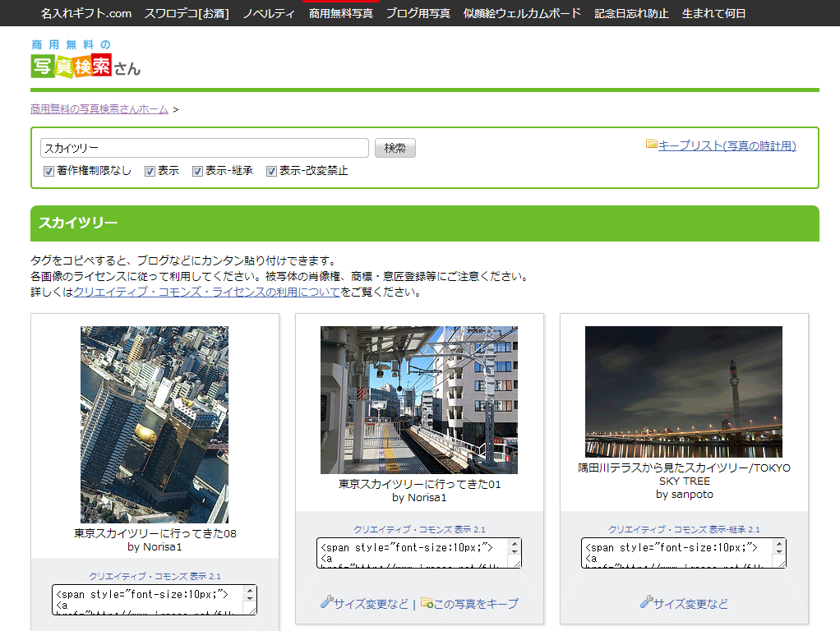The image size is (840, 631).
Task: Click author text by sanpoto
Action: click(x=684, y=495)
